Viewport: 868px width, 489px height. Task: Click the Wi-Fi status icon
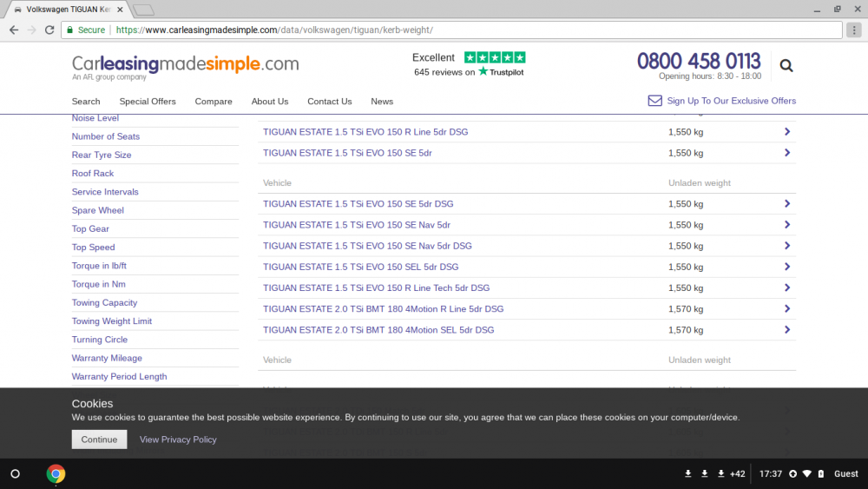point(807,473)
